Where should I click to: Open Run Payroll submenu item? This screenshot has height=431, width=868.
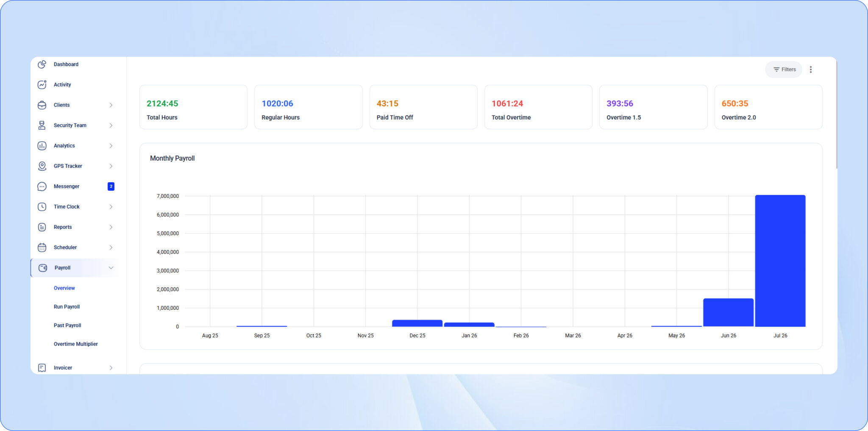67,307
